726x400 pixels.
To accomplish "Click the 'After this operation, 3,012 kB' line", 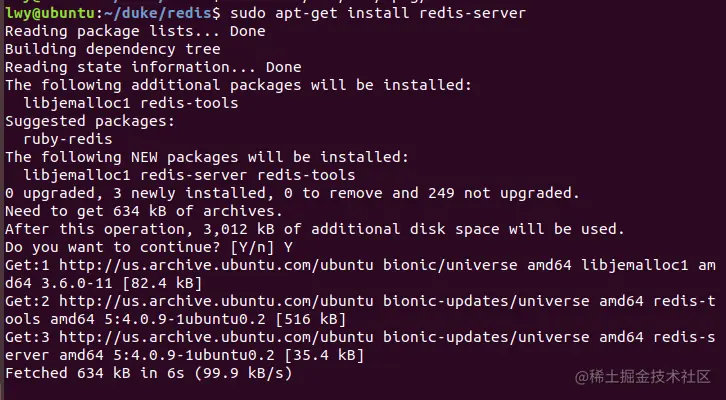I will pos(315,229).
